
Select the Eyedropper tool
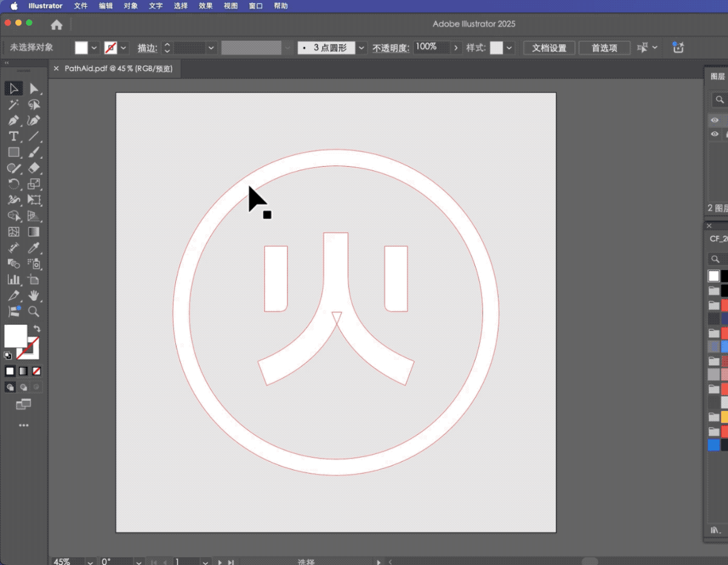[x=34, y=247]
